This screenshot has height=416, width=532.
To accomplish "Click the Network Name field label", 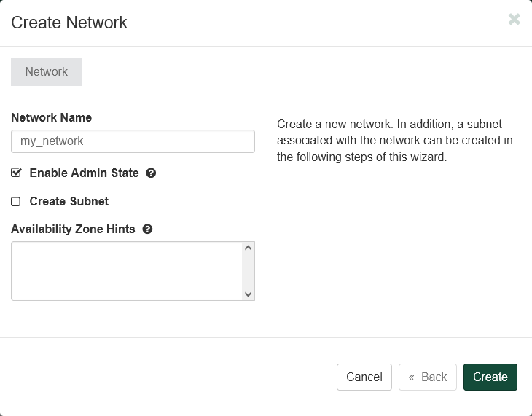I will coord(51,117).
